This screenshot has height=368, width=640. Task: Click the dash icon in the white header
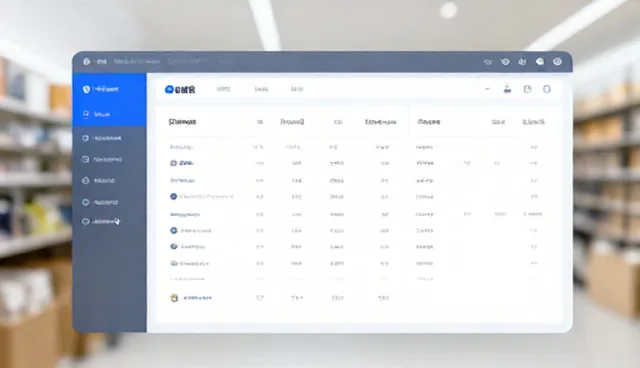click(x=487, y=89)
